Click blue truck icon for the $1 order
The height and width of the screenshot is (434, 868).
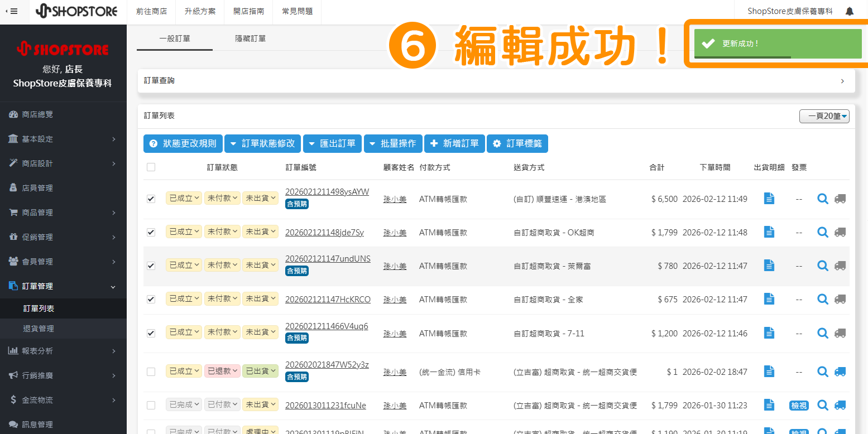click(840, 371)
